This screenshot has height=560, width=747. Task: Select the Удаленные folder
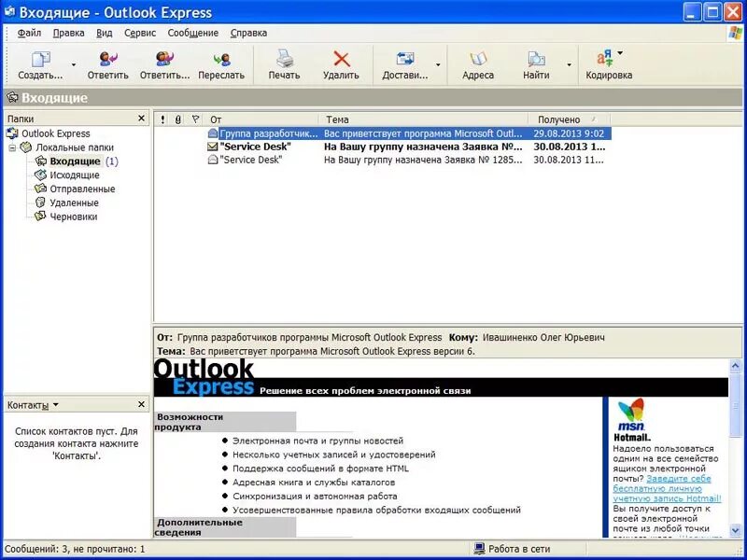tap(75, 203)
